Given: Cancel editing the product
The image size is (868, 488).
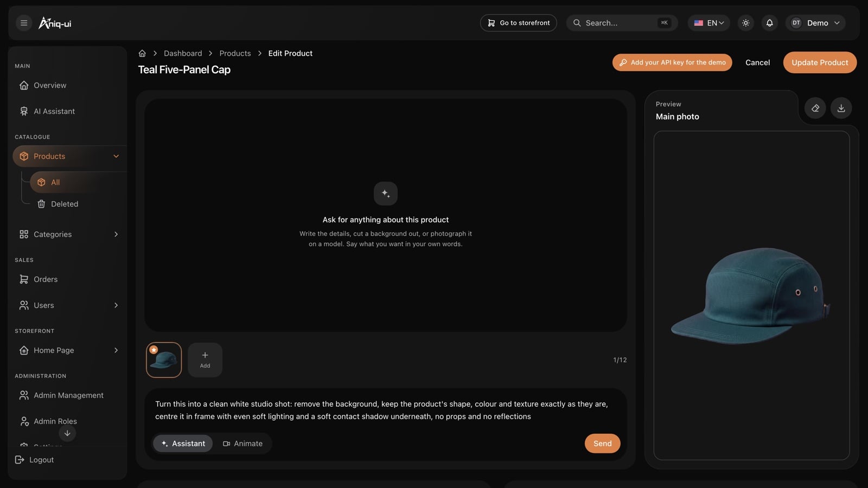Looking at the screenshot, I should point(757,62).
